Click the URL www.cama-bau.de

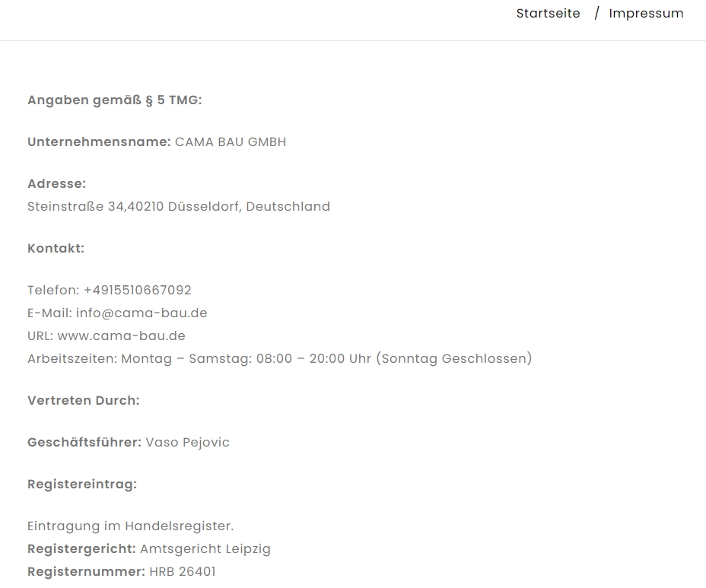(x=122, y=336)
